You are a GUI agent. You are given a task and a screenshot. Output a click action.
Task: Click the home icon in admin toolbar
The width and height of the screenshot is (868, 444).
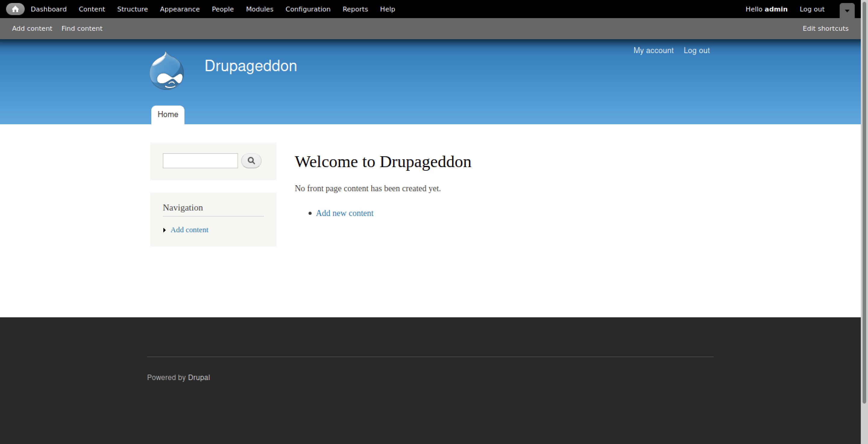coord(15,9)
